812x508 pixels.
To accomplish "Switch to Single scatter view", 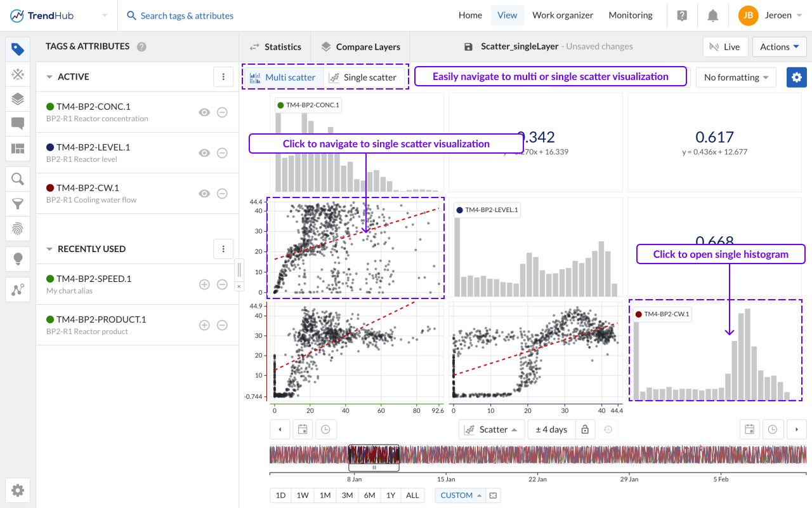I will click(363, 77).
